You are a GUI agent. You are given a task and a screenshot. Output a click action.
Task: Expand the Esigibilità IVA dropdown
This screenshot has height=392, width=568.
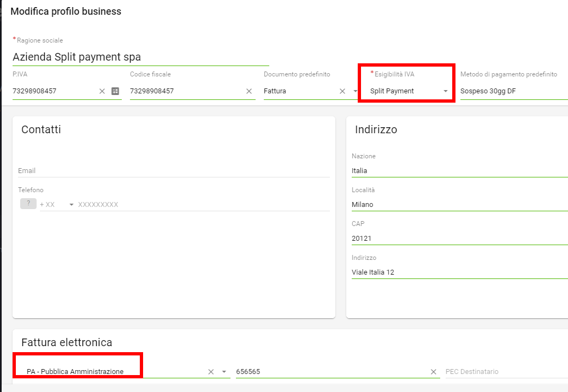pyautogui.click(x=446, y=91)
